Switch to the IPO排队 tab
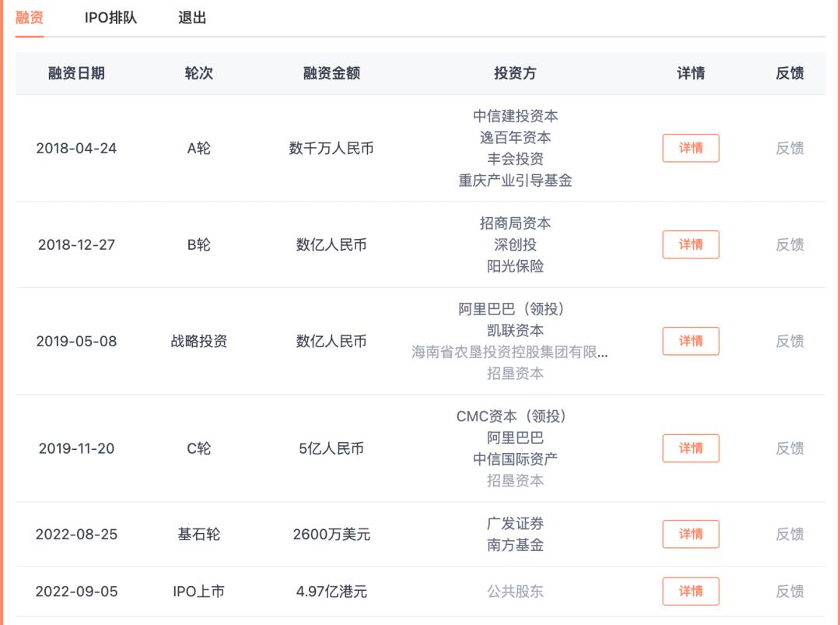Image resolution: width=840 pixels, height=625 pixels. tap(110, 17)
